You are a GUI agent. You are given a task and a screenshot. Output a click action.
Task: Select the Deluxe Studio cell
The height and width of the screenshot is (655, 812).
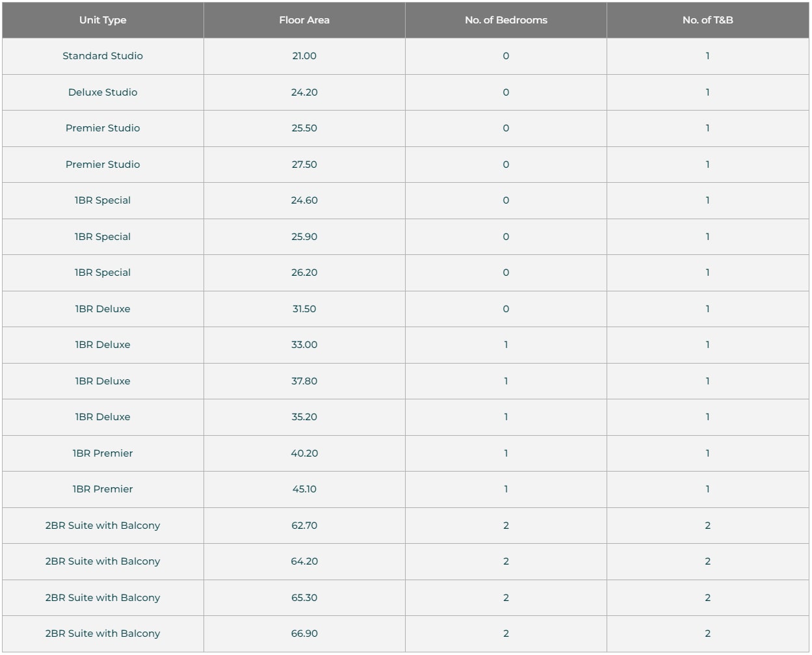[103, 92]
